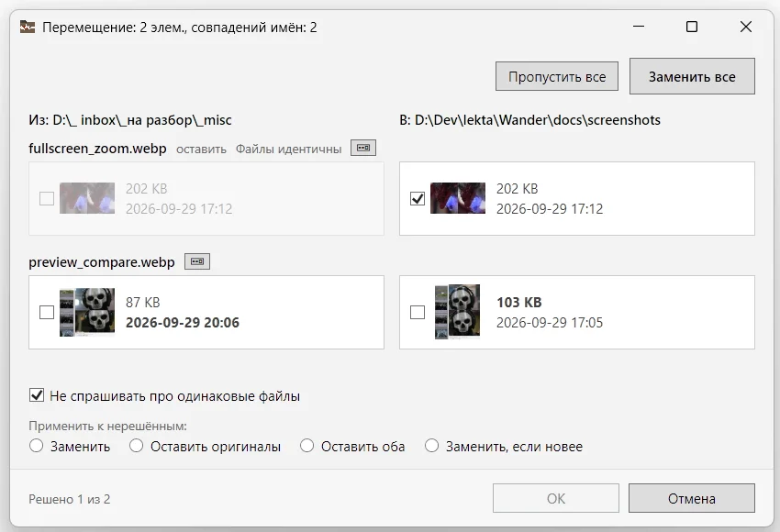Open the 87 KB preview_compare.webp thumbnail
Viewport: 780px width, 532px height.
(x=87, y=312)
